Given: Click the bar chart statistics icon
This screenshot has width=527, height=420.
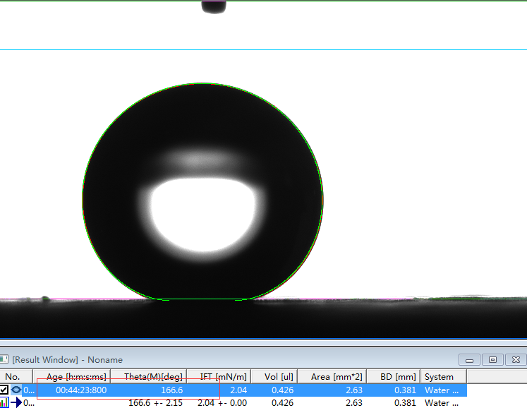Looking at the screenshot, I should pos(4,403).
